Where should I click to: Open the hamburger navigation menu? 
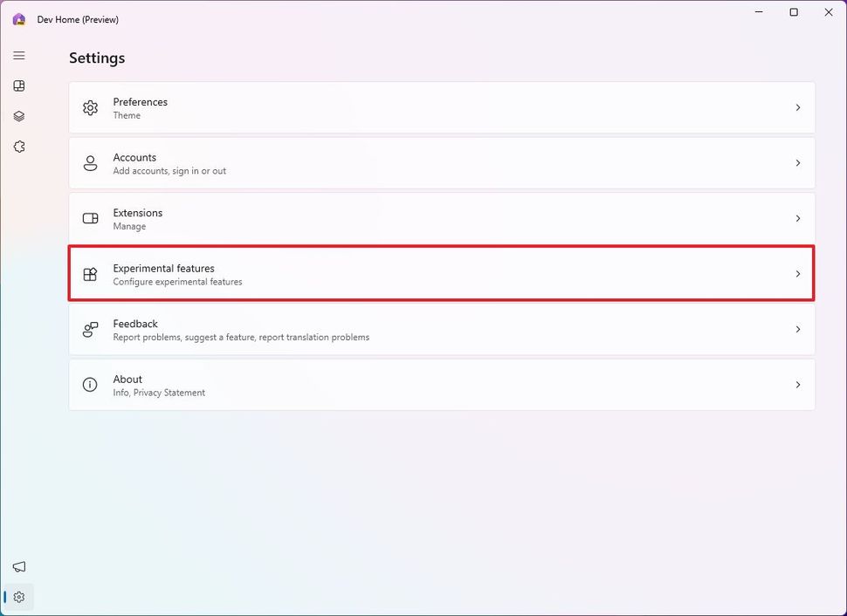19,56
